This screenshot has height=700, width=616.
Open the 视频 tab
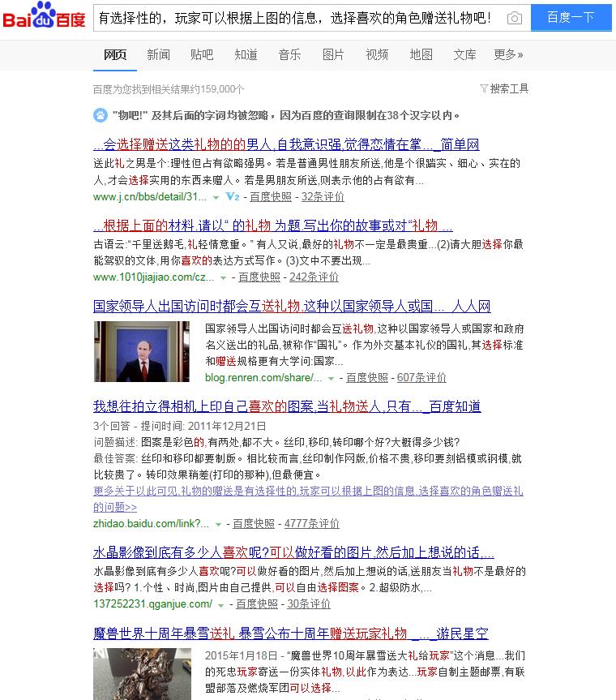pos(377,54)
